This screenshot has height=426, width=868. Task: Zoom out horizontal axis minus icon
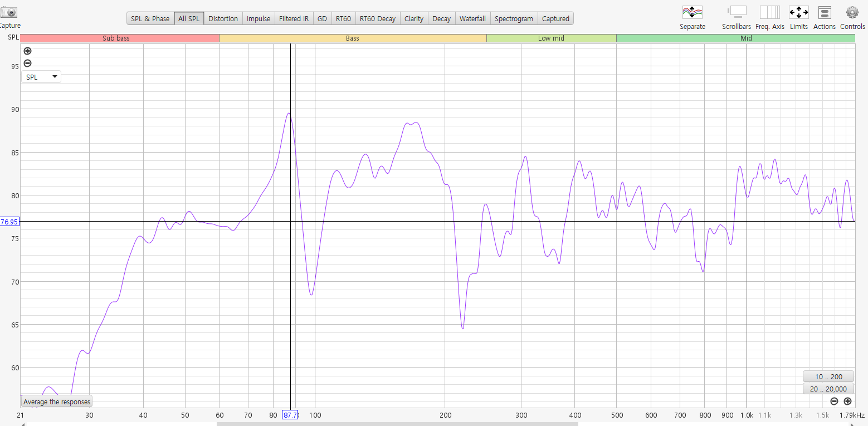click(x=834, y=401)
